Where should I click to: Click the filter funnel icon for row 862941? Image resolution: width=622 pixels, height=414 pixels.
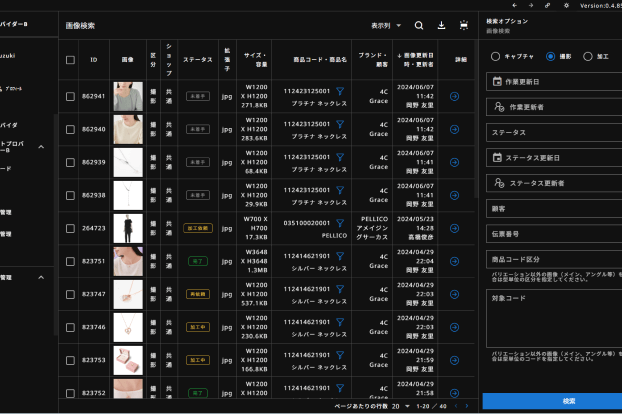click(340, 91)
